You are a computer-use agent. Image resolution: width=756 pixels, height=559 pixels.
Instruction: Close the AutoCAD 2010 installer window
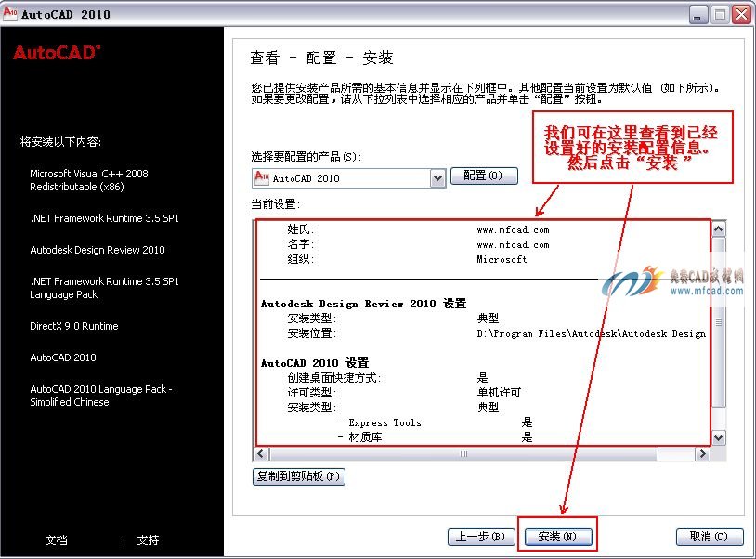point(741,15)
